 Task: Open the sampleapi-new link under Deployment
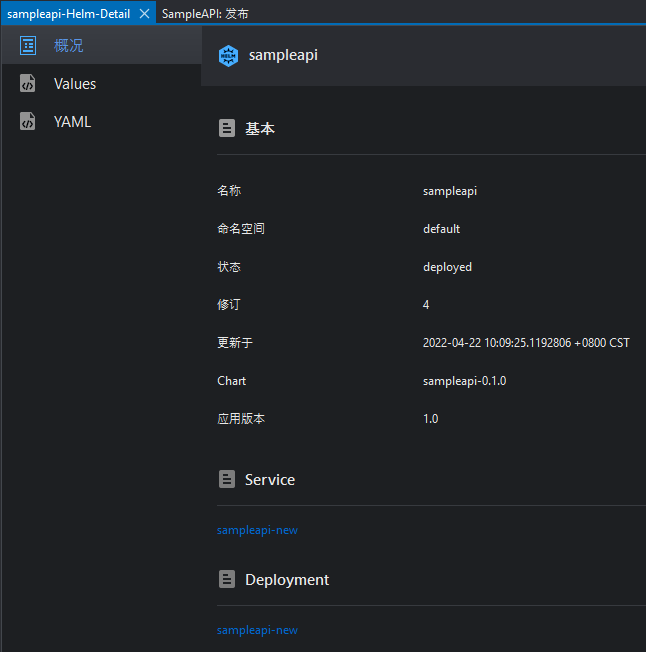tap(257, 630)
